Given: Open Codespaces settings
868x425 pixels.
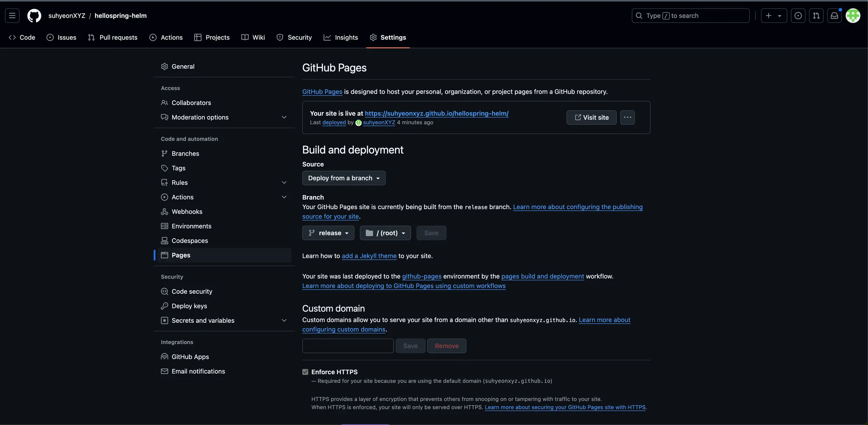Looking at the screenshot, I should coord(224,240).
